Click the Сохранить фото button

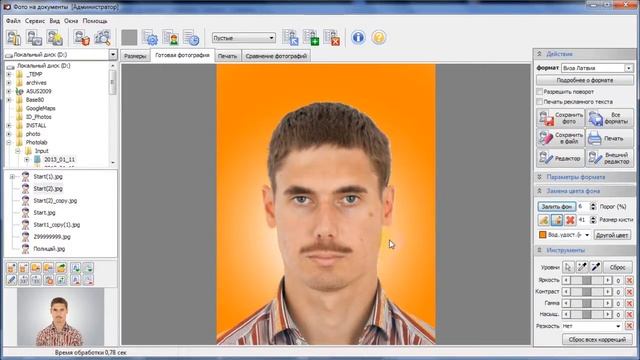tap(560, 118)
